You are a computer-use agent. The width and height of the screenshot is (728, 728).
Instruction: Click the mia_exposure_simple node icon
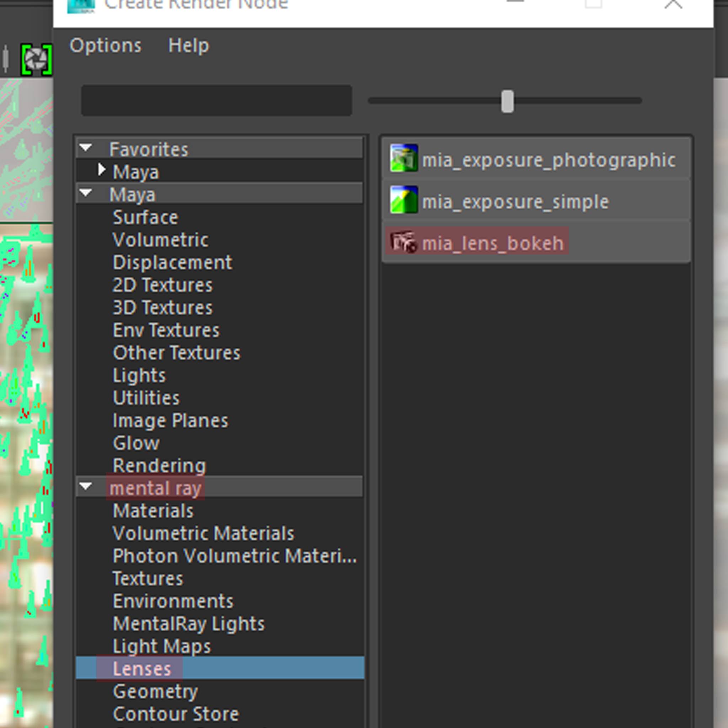click(403, 200)
